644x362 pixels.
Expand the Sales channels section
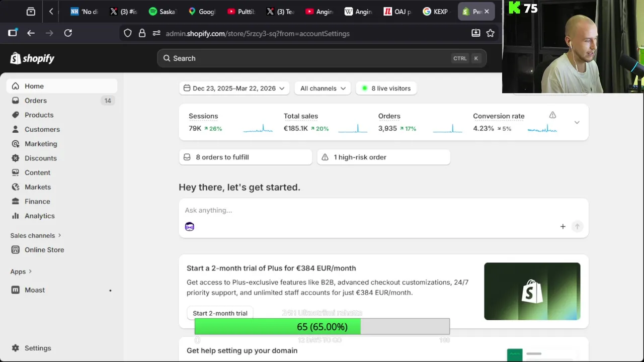[x=35, y=235]
